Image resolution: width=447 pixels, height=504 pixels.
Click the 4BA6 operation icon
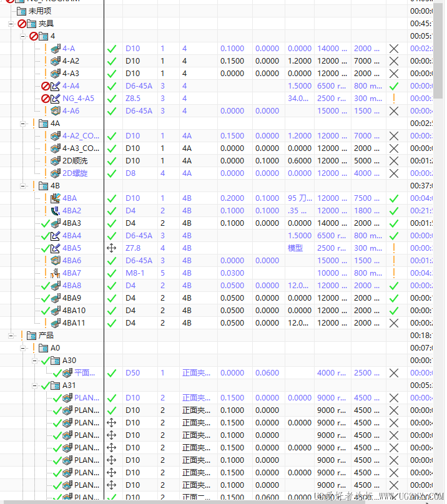point(56,261)
